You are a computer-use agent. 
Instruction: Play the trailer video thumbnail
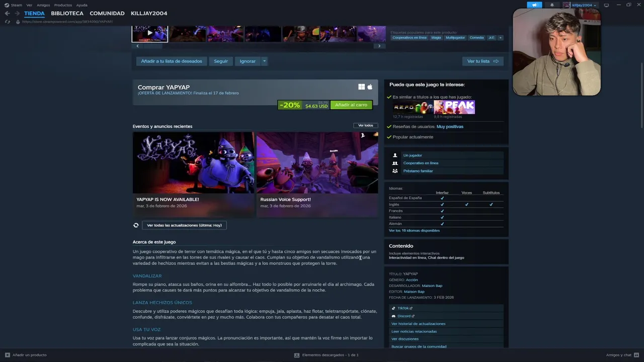[150, 33]
